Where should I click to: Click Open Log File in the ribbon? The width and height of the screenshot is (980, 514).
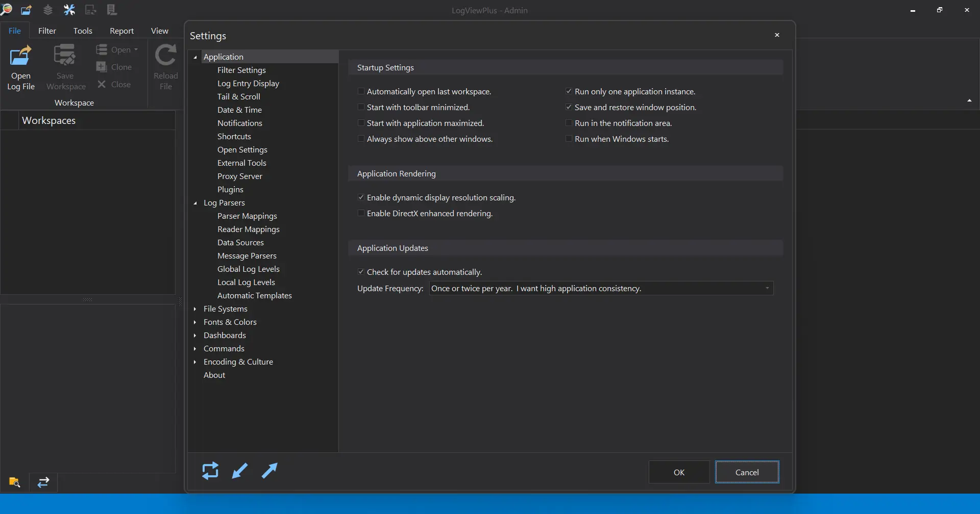(x=21, y=68)
